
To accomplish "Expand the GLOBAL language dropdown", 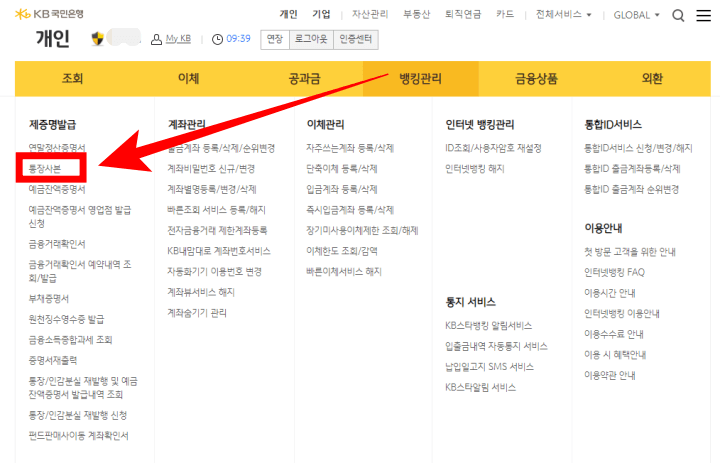I will click(x=636, y=15).
